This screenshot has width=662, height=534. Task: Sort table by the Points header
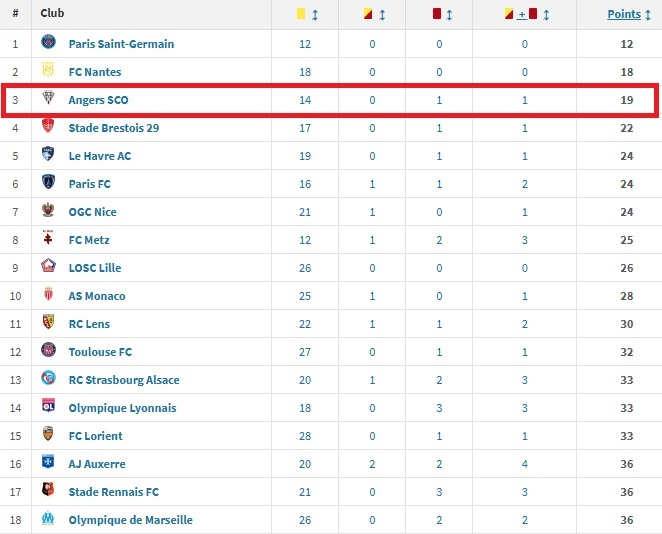[624, 14]
